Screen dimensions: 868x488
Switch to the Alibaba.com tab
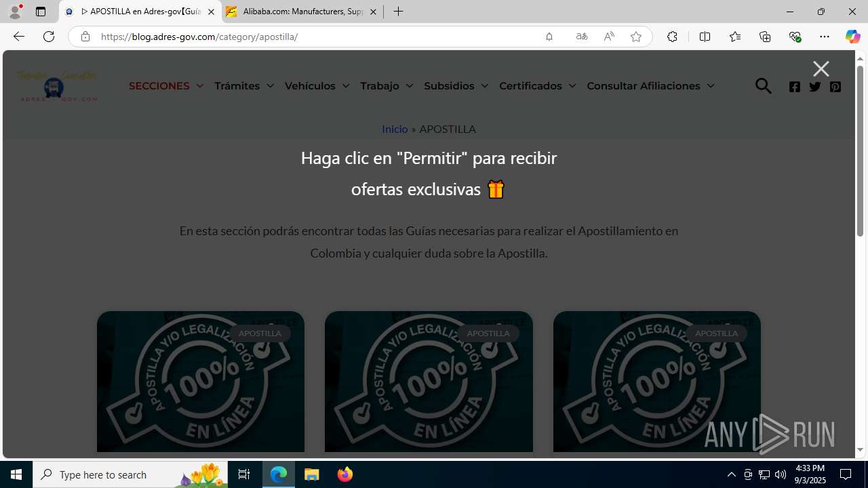click(302, 12)
